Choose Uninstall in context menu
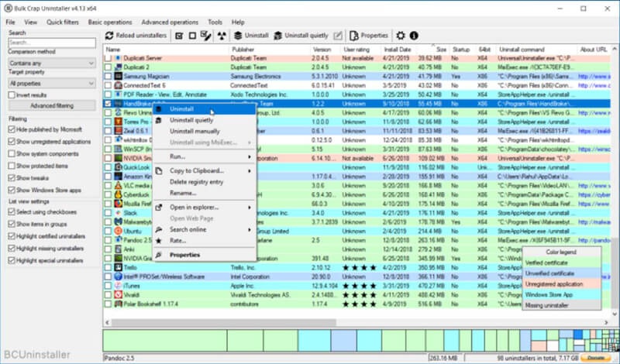The image size is (620, 364). 205,109
